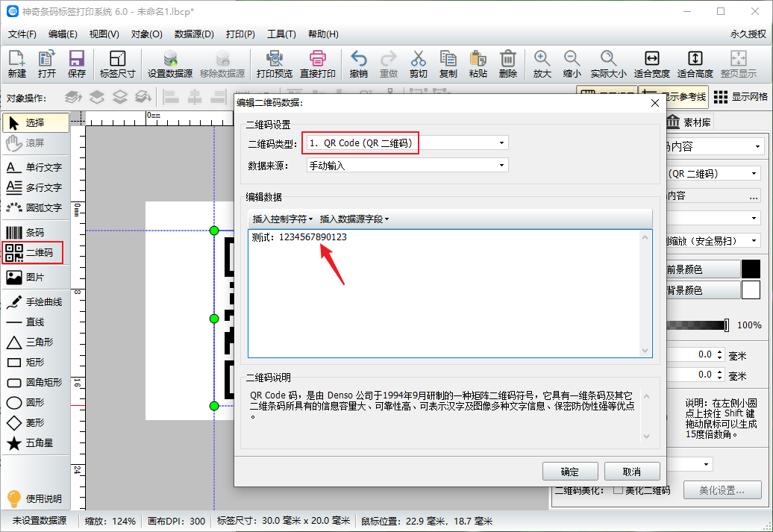Select the 圆角矩形 rounded rectangle tool
Viewport: 773px width, 532px height.
point(36,383)
